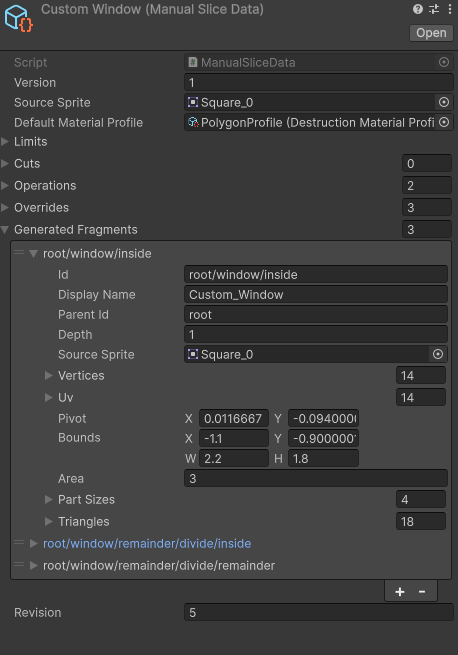Screen dimensions: 458x655
Task: Click the Cuts size field
Action: 427,163
